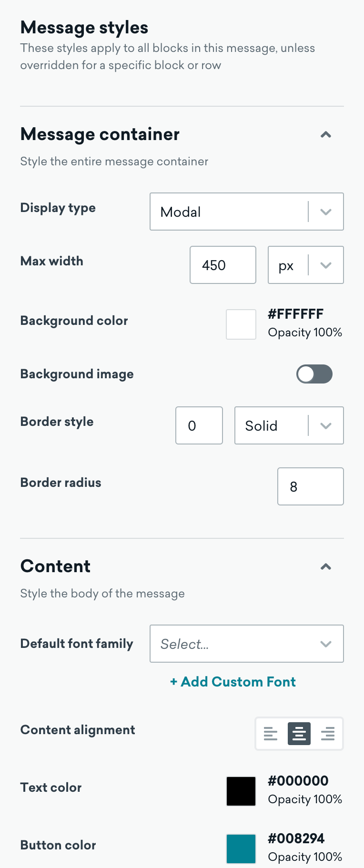Click the #FFFFFF background hex value
Image resolution: width=364 pixels, height=868 pixels.
295,314
